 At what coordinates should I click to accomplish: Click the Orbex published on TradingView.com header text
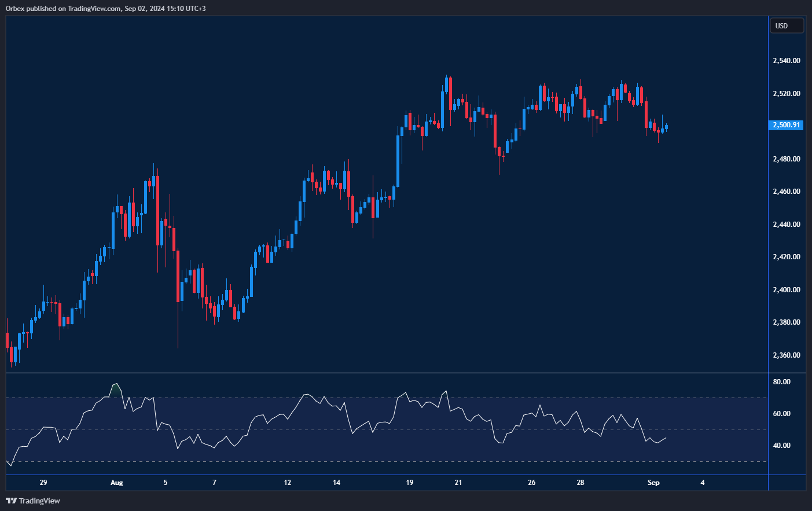pos(106,9)
